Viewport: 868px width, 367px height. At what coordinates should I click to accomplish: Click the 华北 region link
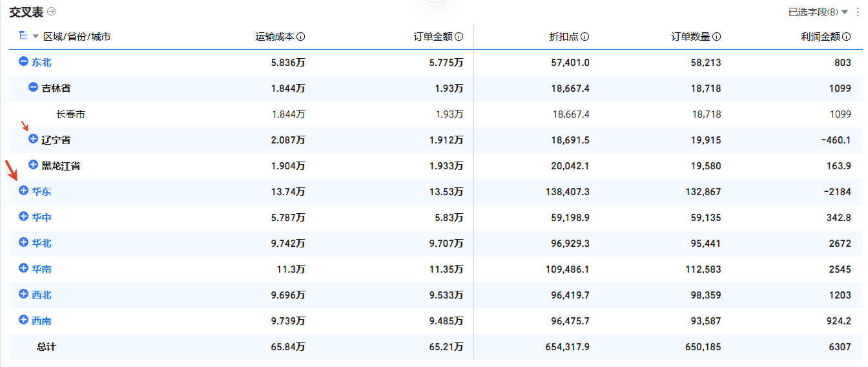[x=42, y=244]
